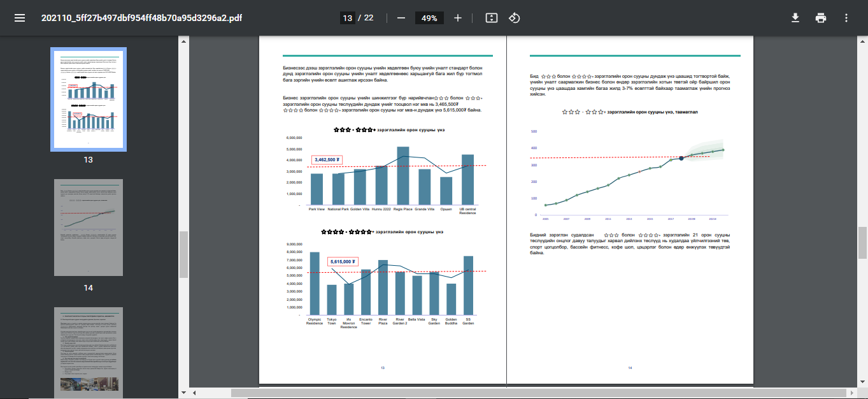Download the PDF file
Viewport: 868px width, 399px height.
pyautogui.click(x=795, y=18)
